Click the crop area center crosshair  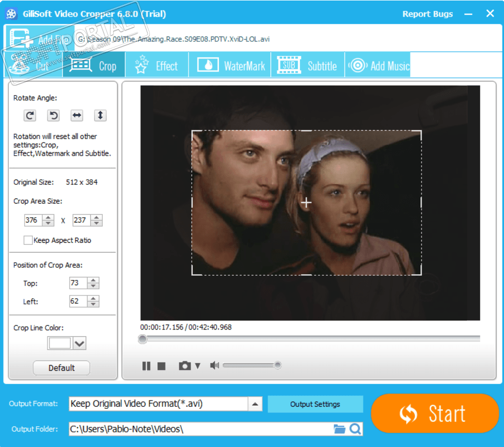(x=306, y=203)
